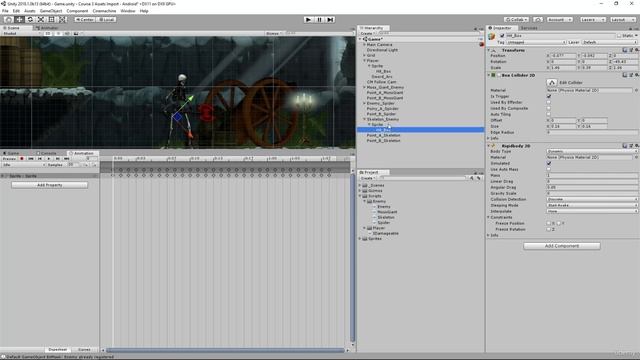
Task: Open the Cinemachine menu
Action: point(104,11)
